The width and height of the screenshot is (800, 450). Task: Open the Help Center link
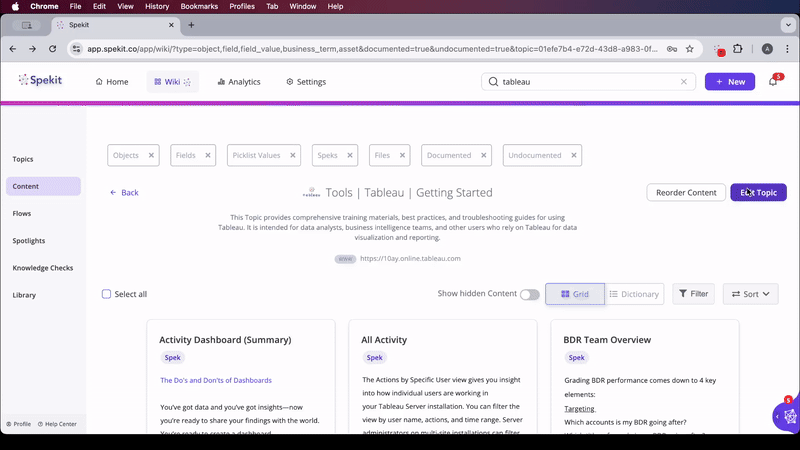(x=57, y=424)
